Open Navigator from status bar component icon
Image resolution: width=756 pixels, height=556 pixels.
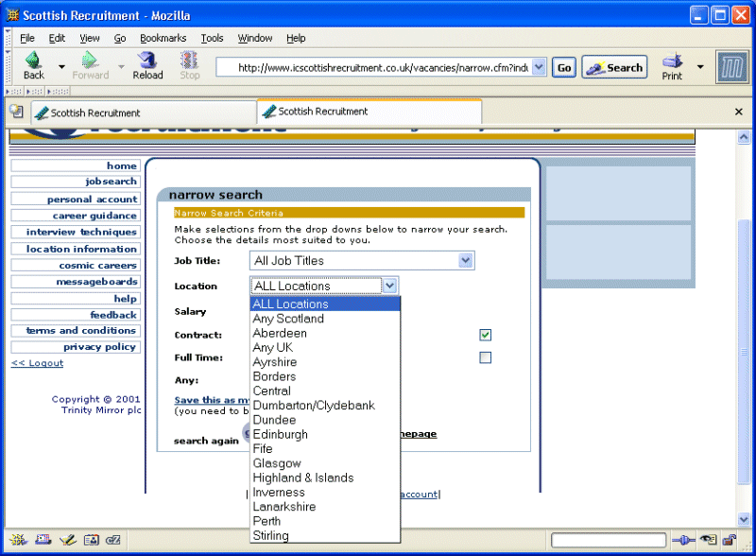19,540
